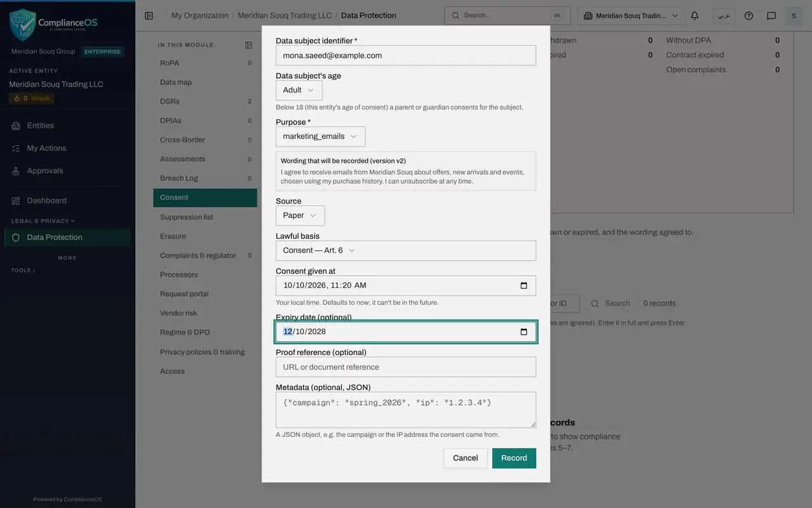Click the Proof reference input field
This screenshot has height=508, width=812.
tap(406, 367)
